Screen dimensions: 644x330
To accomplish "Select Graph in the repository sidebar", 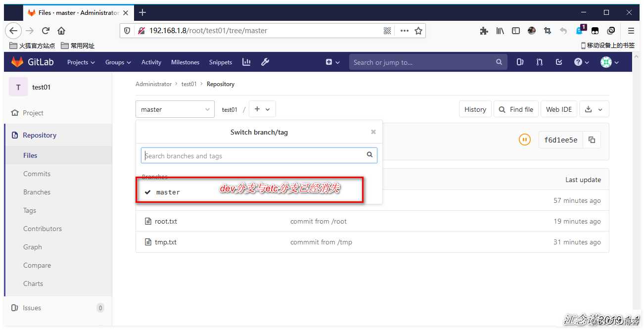I will (33, 247).
